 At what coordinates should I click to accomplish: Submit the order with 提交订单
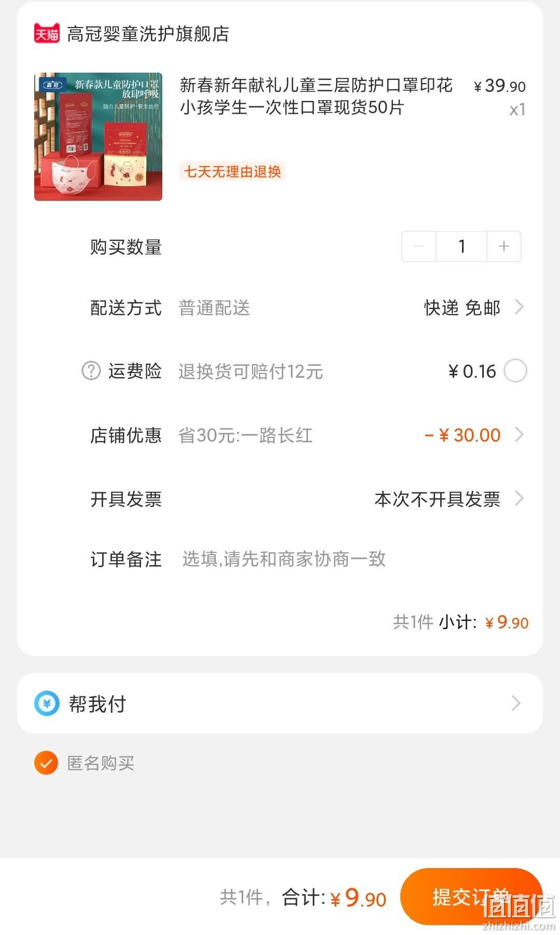click(x=471, y=896)
